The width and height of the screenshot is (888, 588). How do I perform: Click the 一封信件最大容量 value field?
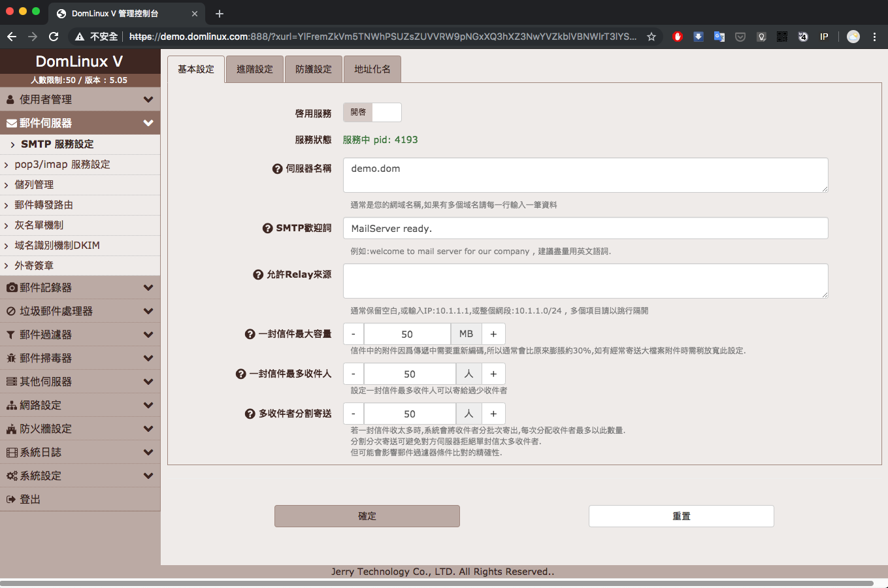[x=407, y=334]
